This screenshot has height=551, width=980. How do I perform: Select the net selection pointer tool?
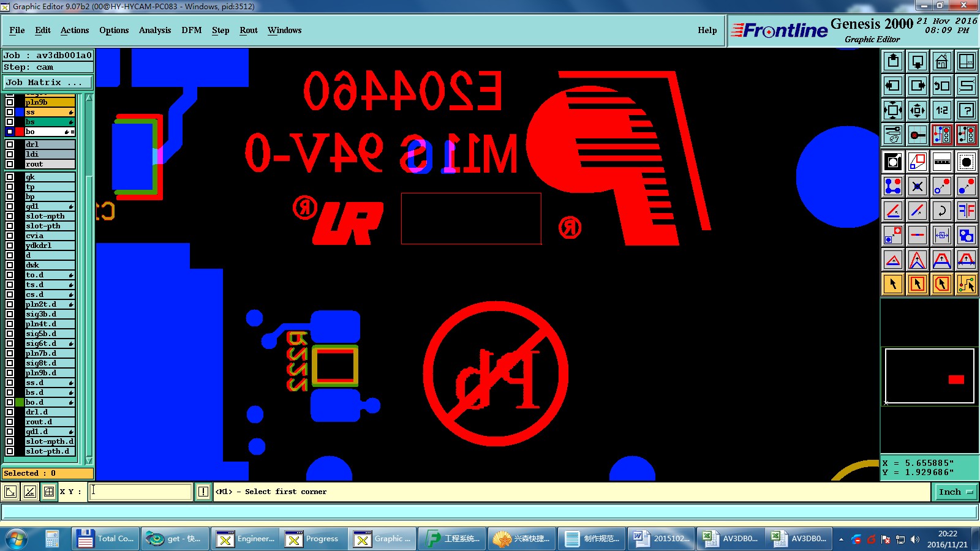(967, 284)
